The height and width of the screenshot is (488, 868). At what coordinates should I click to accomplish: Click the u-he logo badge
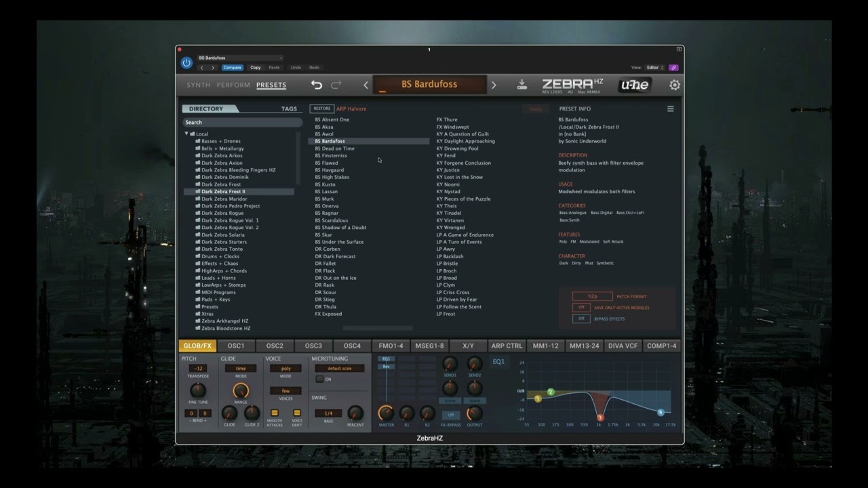coord(635,85)
